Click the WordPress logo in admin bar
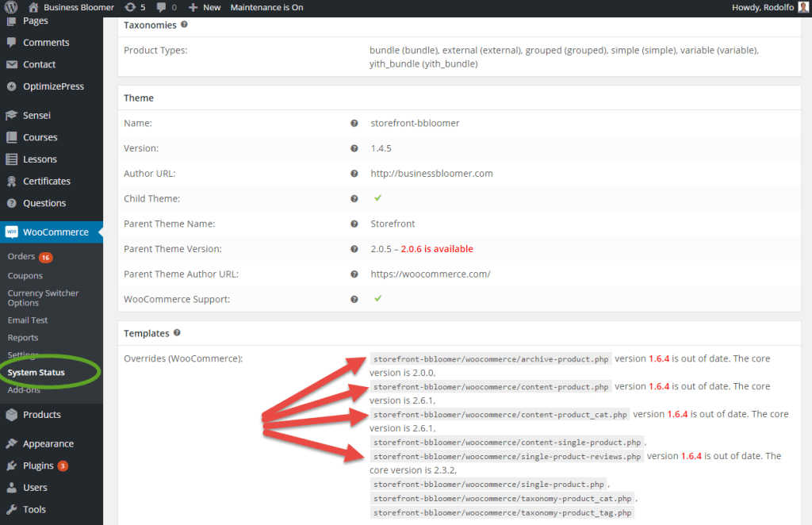The height and width of the screenshot is (525, 812). (11, 6)
